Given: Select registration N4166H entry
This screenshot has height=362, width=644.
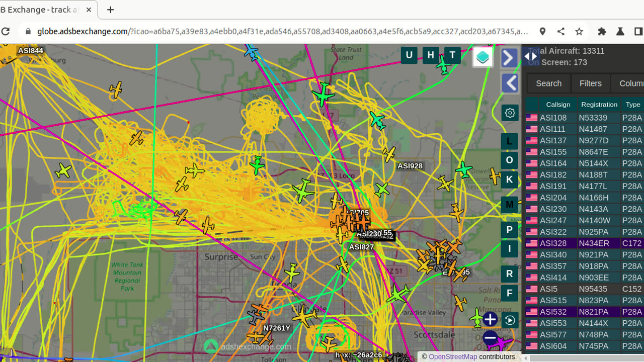Looking at the screenshot, I should 593,198.
